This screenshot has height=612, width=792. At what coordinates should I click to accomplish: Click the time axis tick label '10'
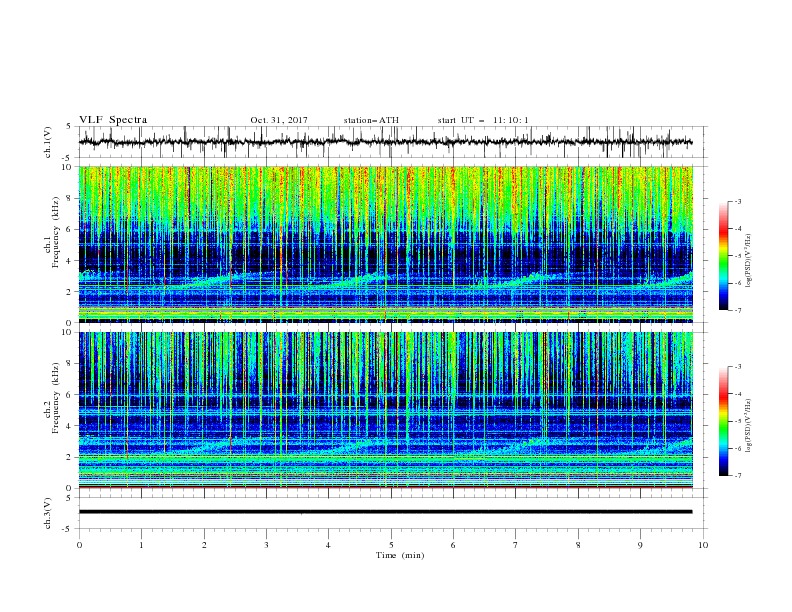(703, 545)
